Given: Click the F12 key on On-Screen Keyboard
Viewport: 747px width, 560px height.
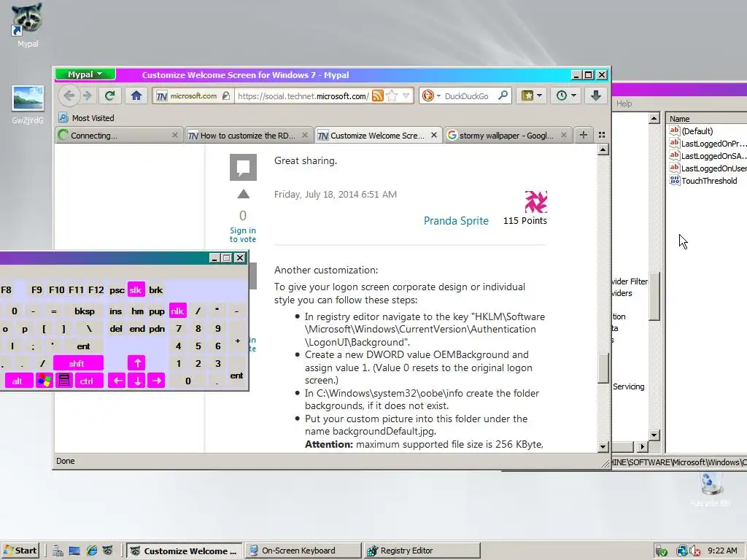Looking at the screenshot, I should coord(96,290).
